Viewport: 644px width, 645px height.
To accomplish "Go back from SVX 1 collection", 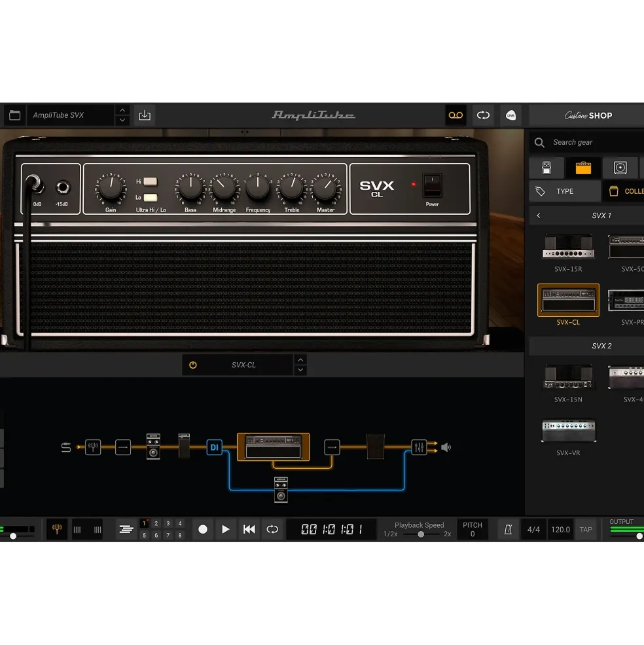I will 539,215.
